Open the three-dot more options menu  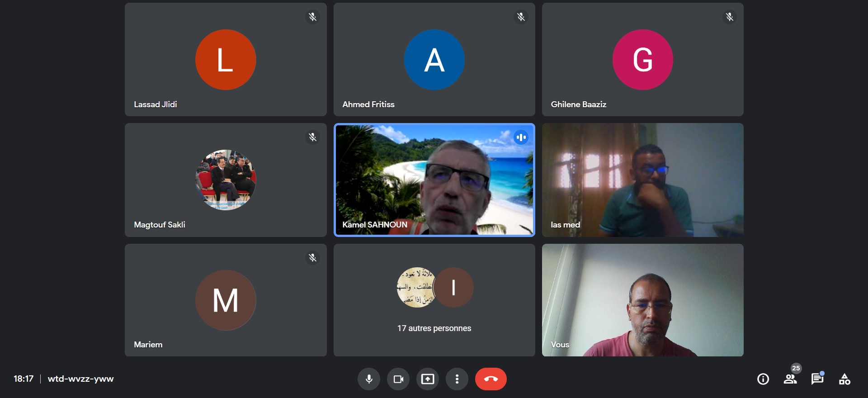point(457,379)
